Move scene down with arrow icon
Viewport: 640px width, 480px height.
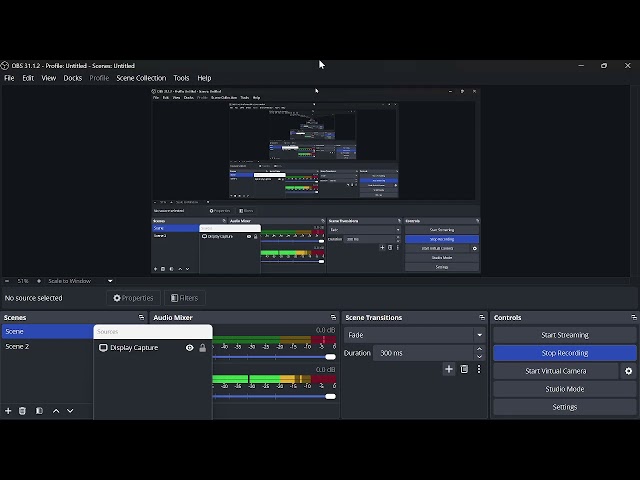(x=70, y=411)
